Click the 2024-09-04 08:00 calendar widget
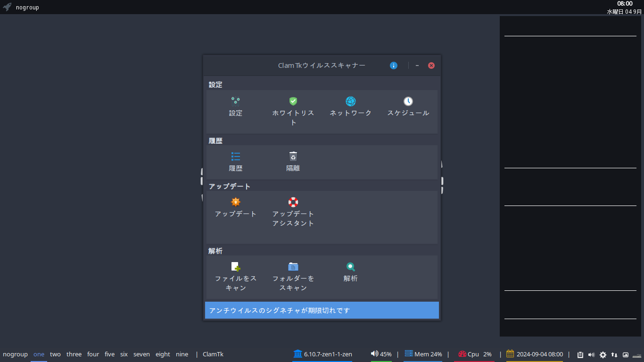Image resolution: width=644 pixels, height=362 pixels. pos(535,354)
